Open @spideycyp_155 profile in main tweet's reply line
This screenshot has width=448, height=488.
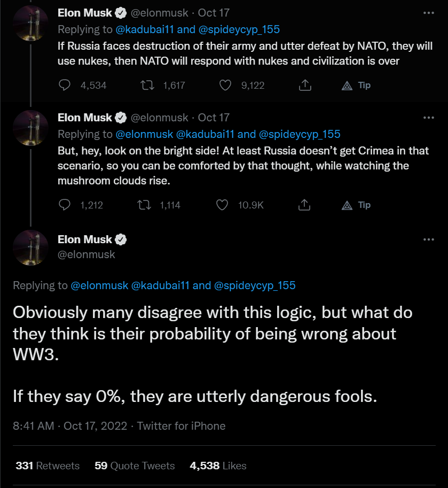(x=255, y=285)
